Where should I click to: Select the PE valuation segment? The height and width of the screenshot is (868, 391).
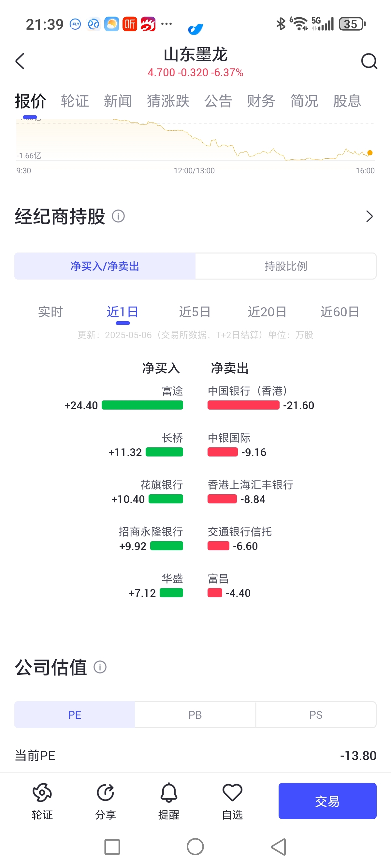[75, 715]
